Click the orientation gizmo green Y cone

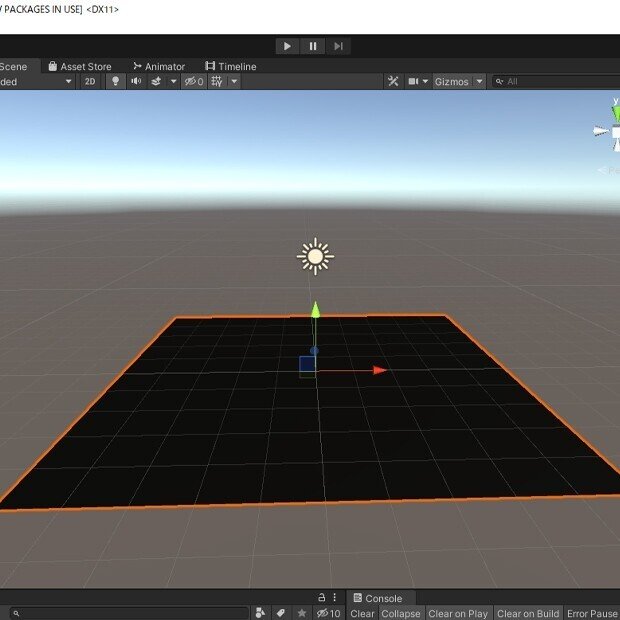pyautogui.click(x=616, y=114)
